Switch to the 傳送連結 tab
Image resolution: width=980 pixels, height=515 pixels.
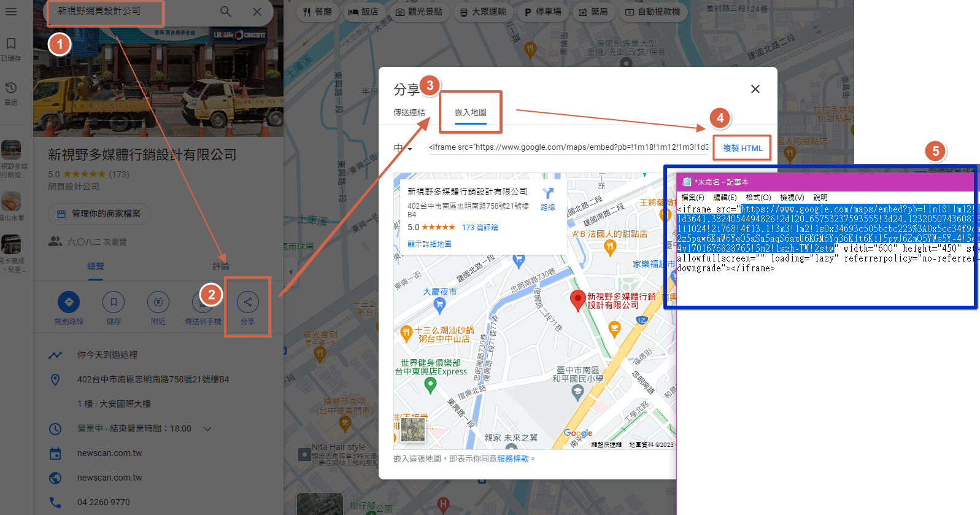pos(409,112)
